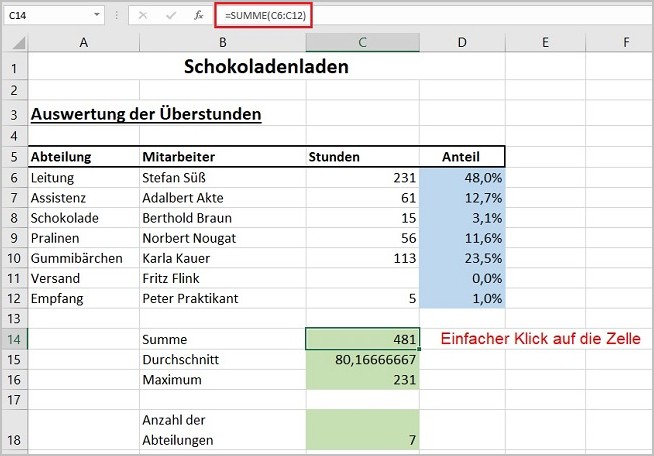Click the 'Auswertung der Überstunden' heading

tap(146, 114)
